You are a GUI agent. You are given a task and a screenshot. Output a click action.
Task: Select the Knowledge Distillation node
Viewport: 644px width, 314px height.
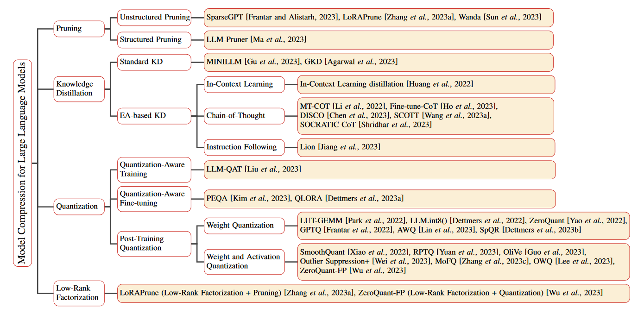(x=79, y=88)
